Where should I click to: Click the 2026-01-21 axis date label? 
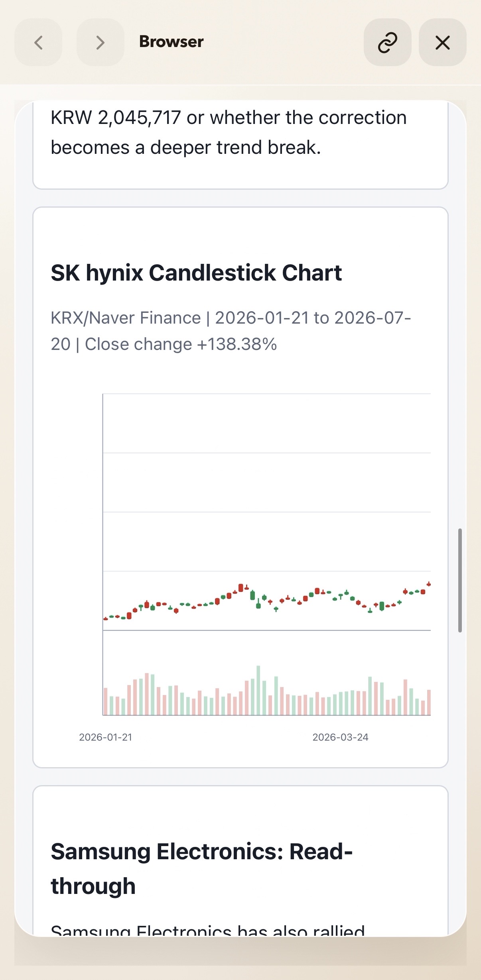click(x=106, y=737)
